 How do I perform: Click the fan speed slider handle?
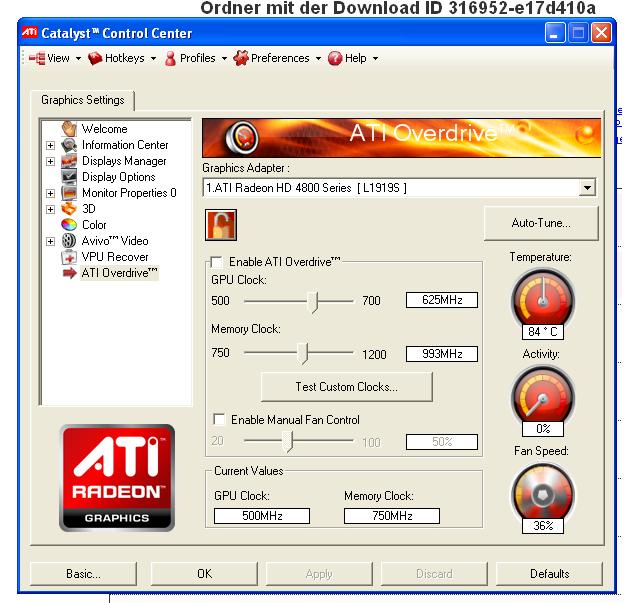click(288, 441)
